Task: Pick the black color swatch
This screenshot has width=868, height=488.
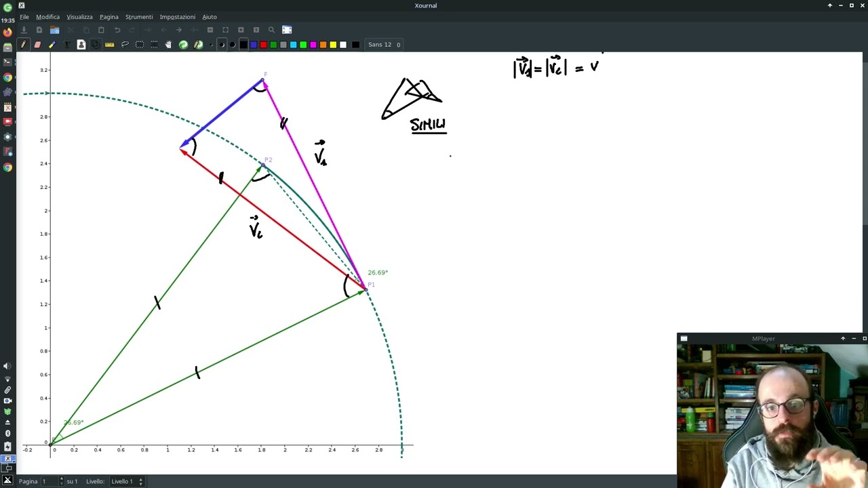Action: click(243, 45)
